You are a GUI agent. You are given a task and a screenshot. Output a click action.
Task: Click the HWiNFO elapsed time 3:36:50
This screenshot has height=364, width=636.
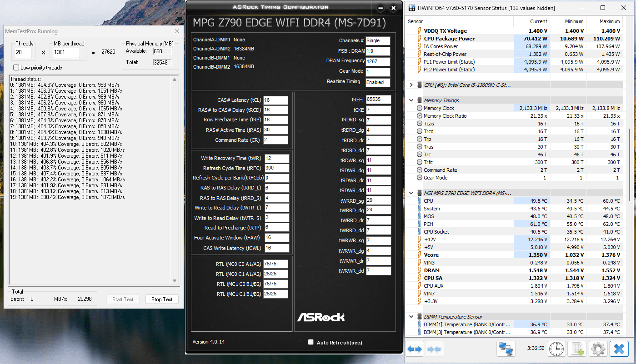536,349
